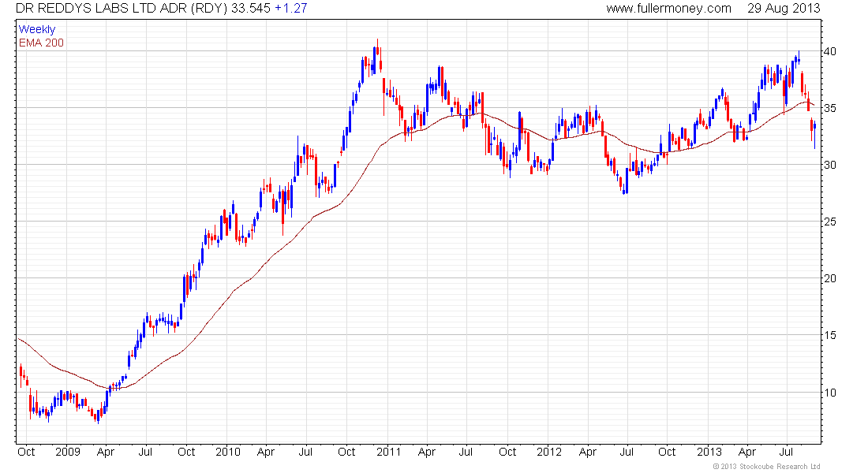Select the Weekly legend label

click(x=37, y=29)
